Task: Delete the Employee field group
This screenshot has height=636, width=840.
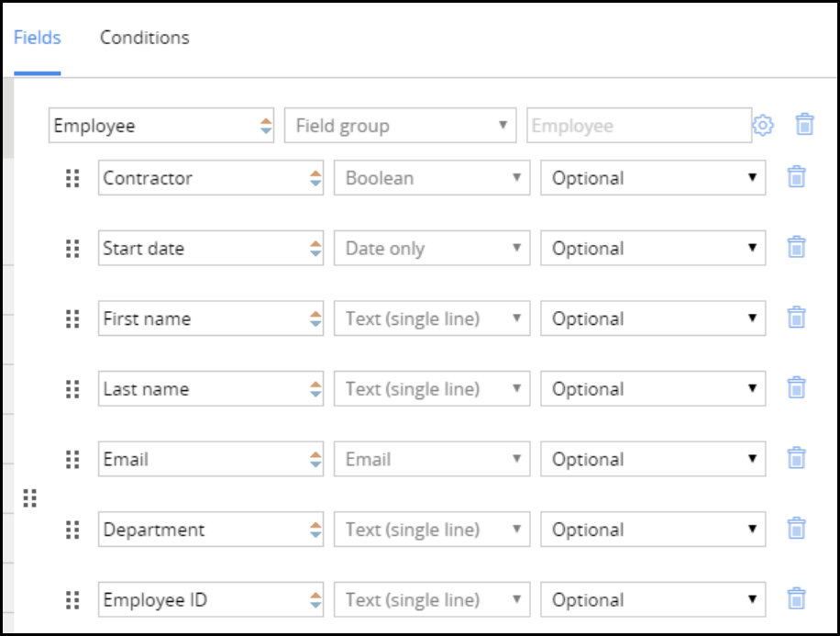Action: click(x=804, y=125)
